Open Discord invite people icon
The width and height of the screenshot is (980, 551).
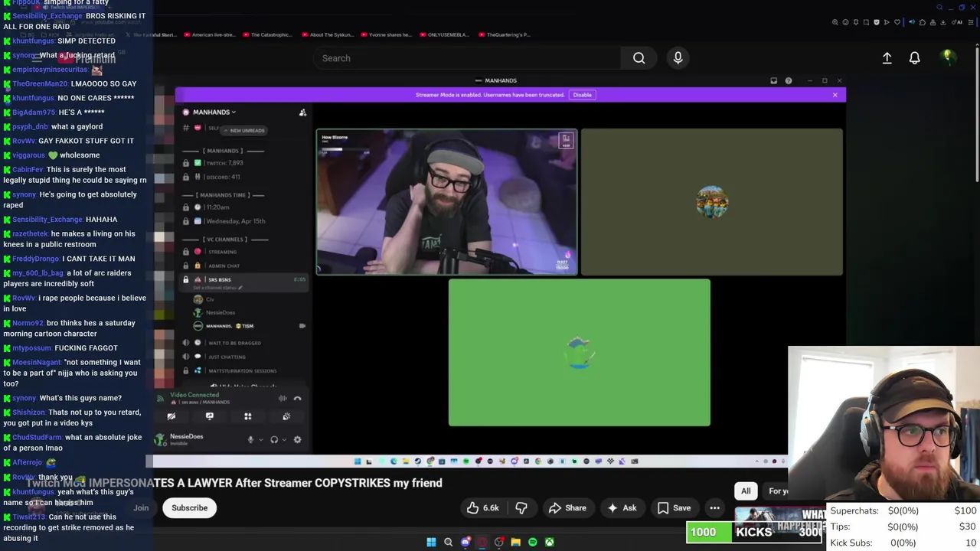click(x=302, y=112)
